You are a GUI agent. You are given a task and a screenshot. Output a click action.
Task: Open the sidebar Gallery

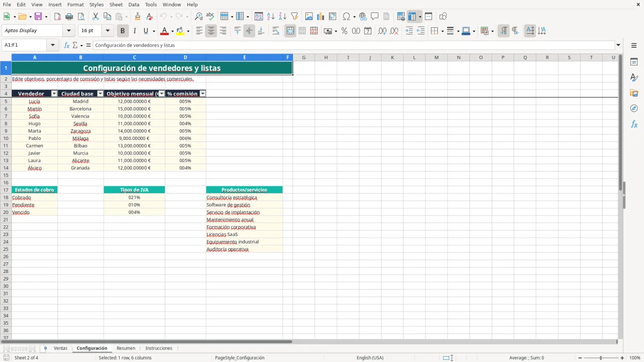click(x=634, y=93)
